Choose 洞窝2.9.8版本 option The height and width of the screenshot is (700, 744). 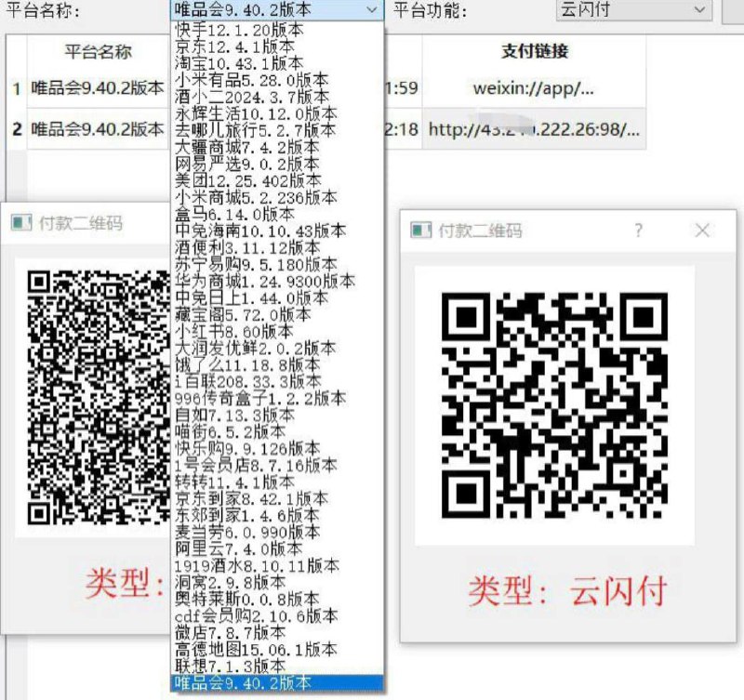pyautogui.click(x=276, y=582)
